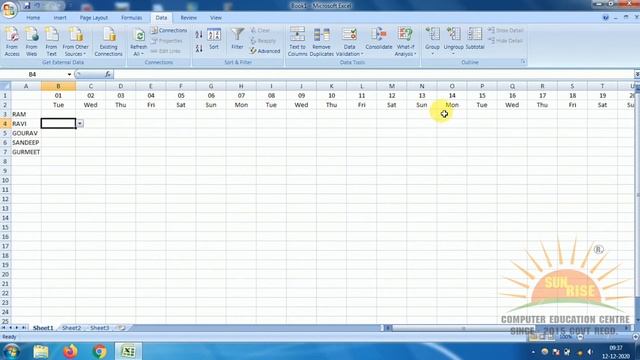Open Advanced filter options
The height and width of the screenshot is (360, 640).
click(265, 51)
